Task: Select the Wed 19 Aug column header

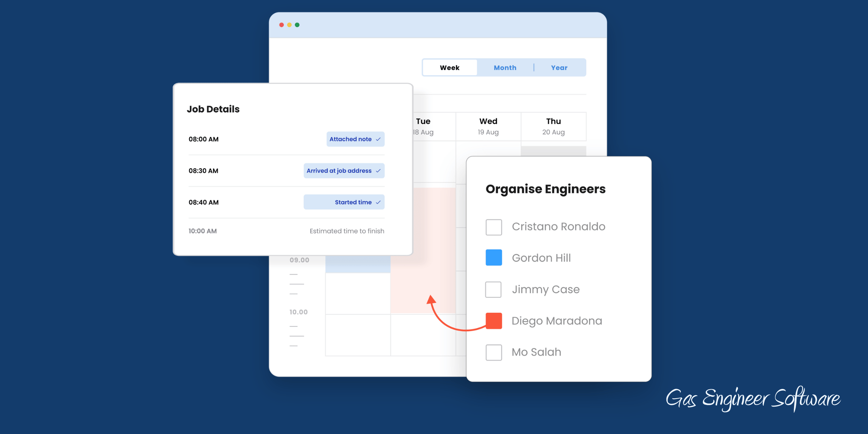Action: pos(488,127)
